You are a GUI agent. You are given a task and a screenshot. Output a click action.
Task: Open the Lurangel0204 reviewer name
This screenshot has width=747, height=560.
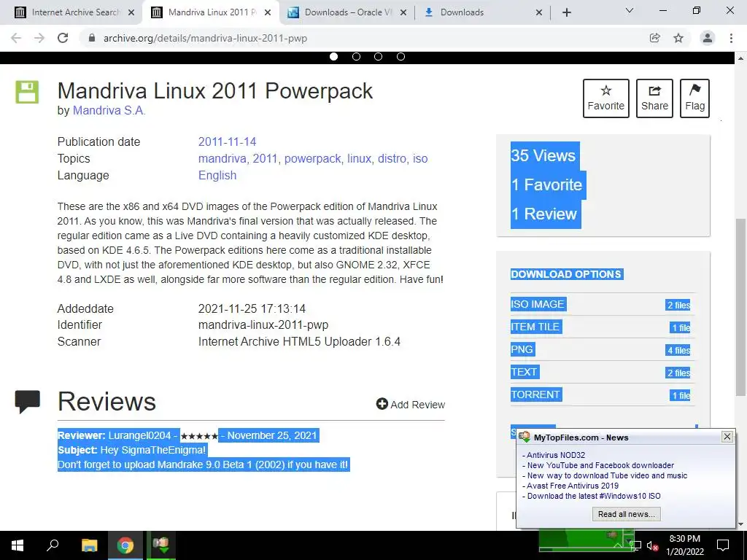(x=139, y=435)
